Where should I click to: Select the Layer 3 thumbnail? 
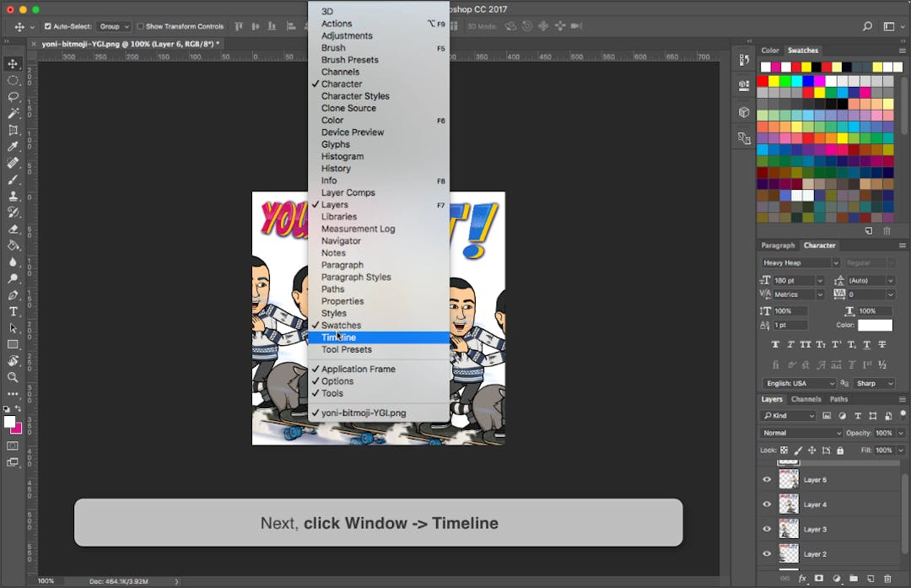click(x=790, y=529)
